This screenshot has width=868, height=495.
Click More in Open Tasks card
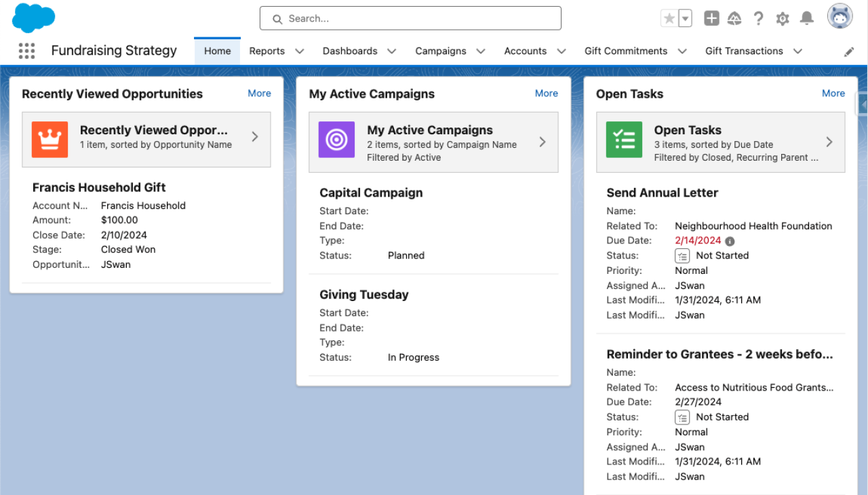(833, 94)
